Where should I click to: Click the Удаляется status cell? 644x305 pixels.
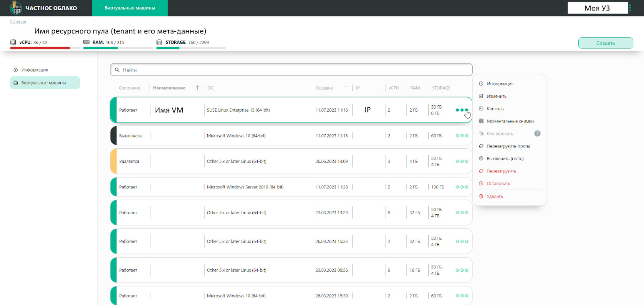pyautogui.click(x=129, y=161)
